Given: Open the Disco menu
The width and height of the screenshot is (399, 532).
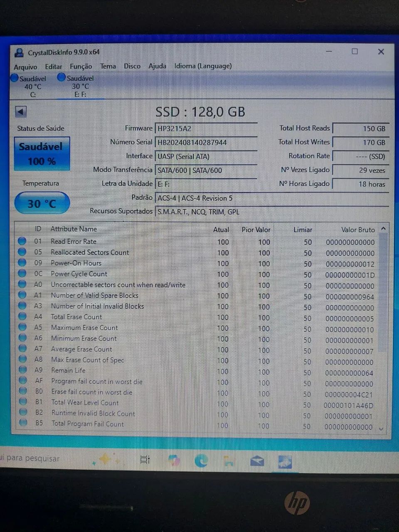Looking at the screenshot, I should point(132,66).
